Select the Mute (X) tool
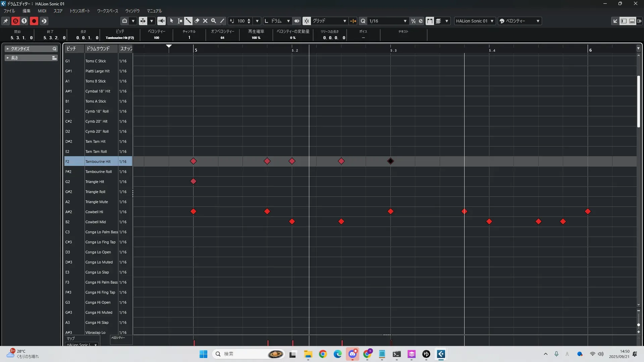The height and width of the screenshot is (362, 644). (205, 21)
